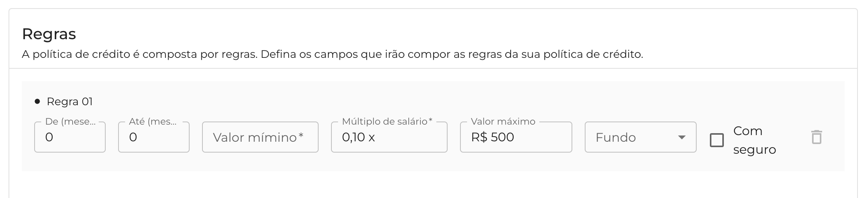Enable the Com seguro checkbox
The image size is (868, 198).
click(717, 140)
